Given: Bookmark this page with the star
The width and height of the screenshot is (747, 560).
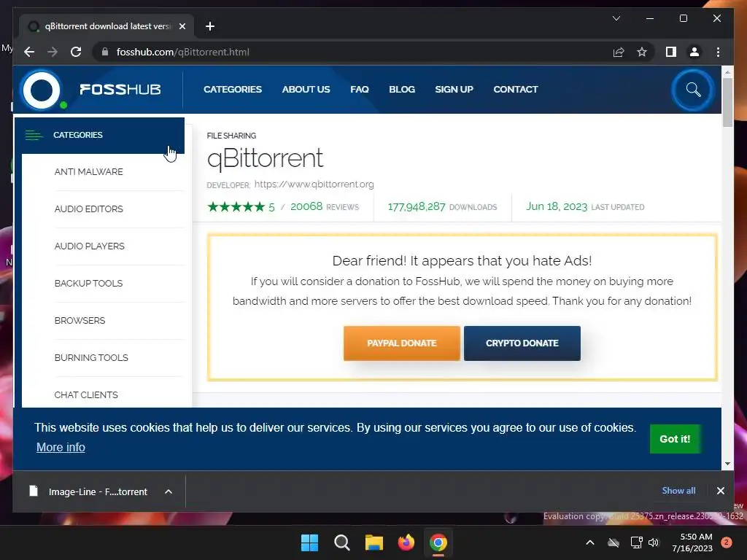Looking at the screenshot, I should click(x=642, y=52).
